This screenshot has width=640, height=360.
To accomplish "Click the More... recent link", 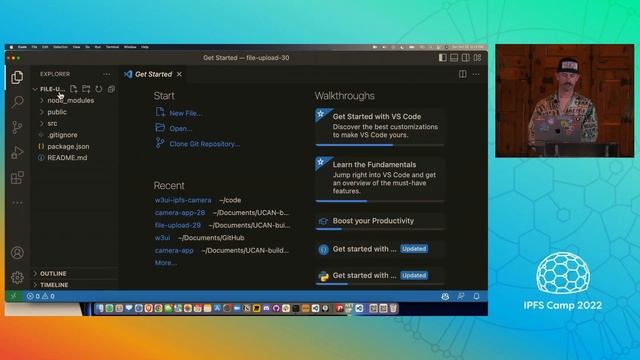I will (166, 263).
